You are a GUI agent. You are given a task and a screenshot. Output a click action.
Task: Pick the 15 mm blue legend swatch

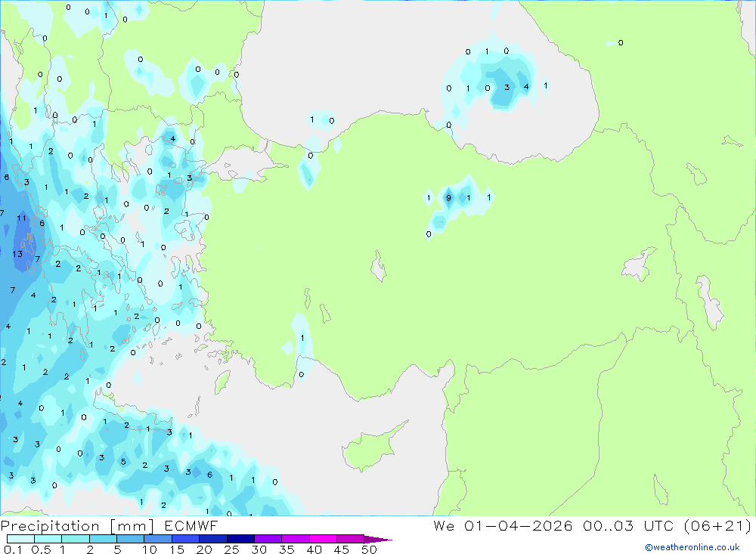pos(185,539)
